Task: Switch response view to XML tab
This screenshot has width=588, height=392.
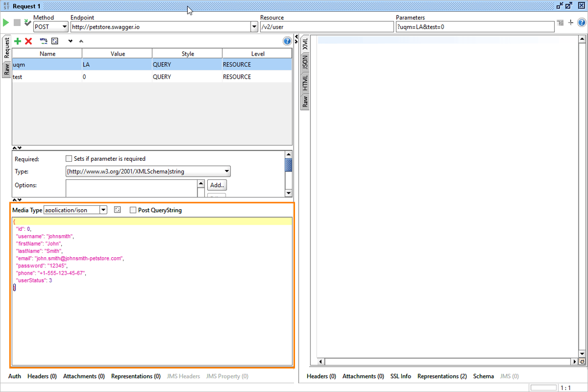Action: (x=305, y=43)
